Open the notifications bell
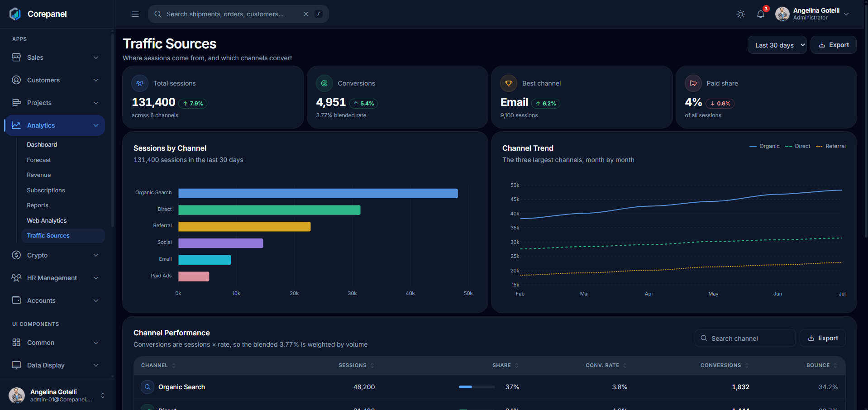This screenshot has width=868, height=410. click(761, 14)
